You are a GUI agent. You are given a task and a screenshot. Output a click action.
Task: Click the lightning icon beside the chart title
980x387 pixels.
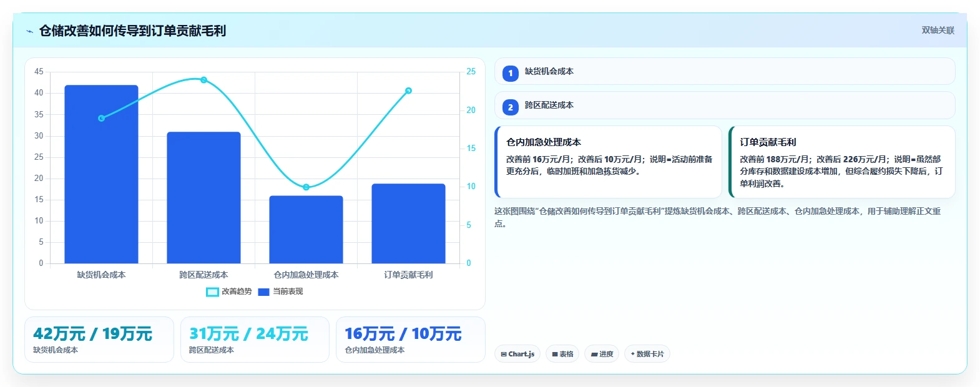point(29,31)
